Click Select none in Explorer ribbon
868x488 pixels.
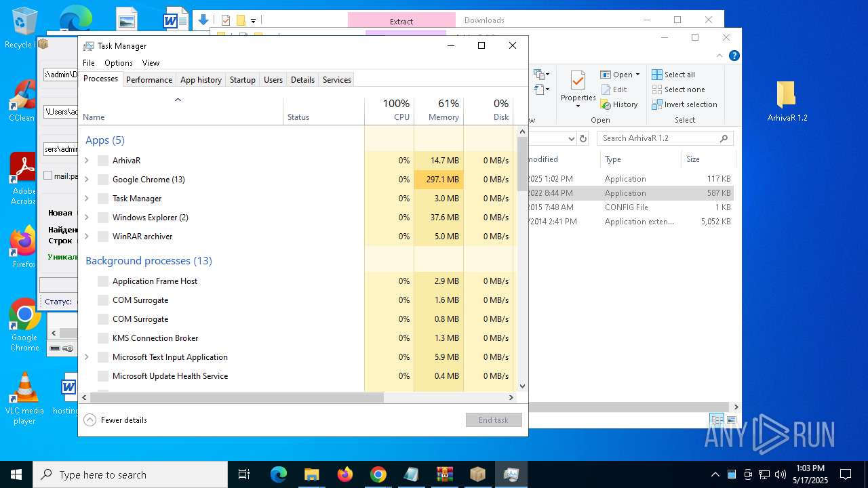click(x=678, y=89)
